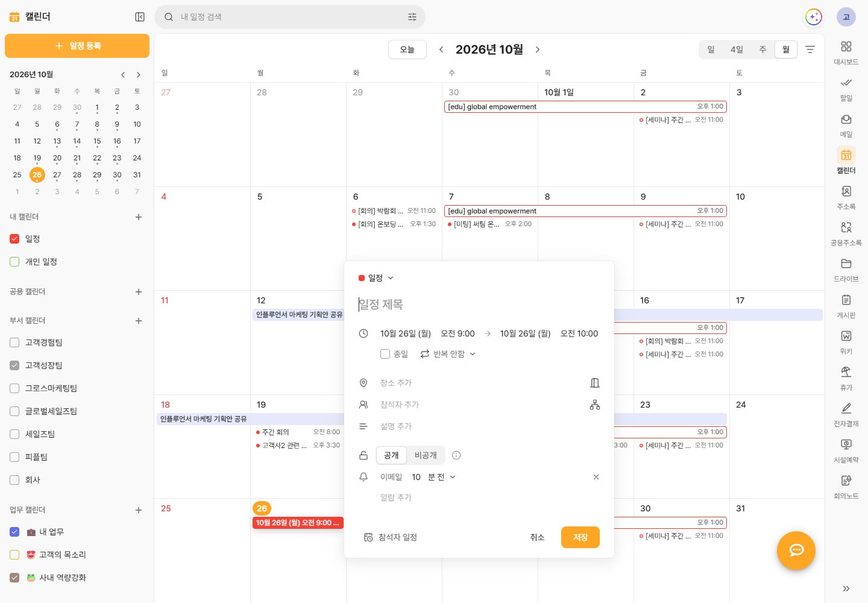
Task: Show previous month in mini calendar
Action: [x=123, y=75]
